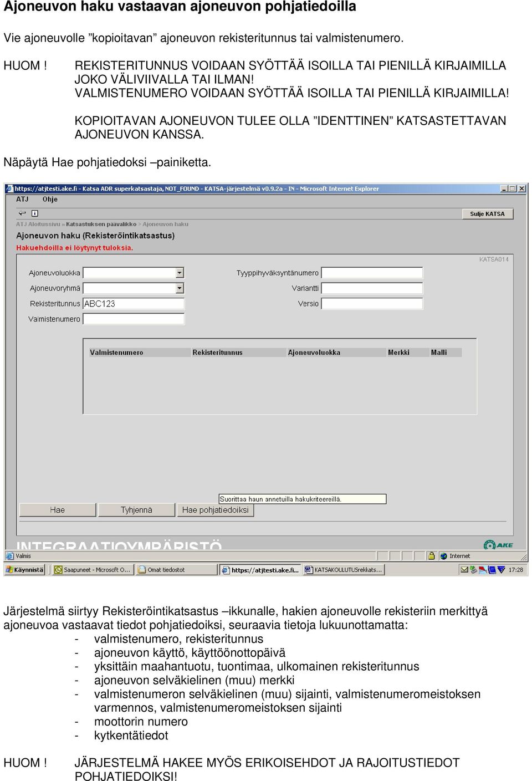The image size is (532, 781).
Task: Follow the ATJ Aloitussivu breadcrumb link
Action: (38, 224)
